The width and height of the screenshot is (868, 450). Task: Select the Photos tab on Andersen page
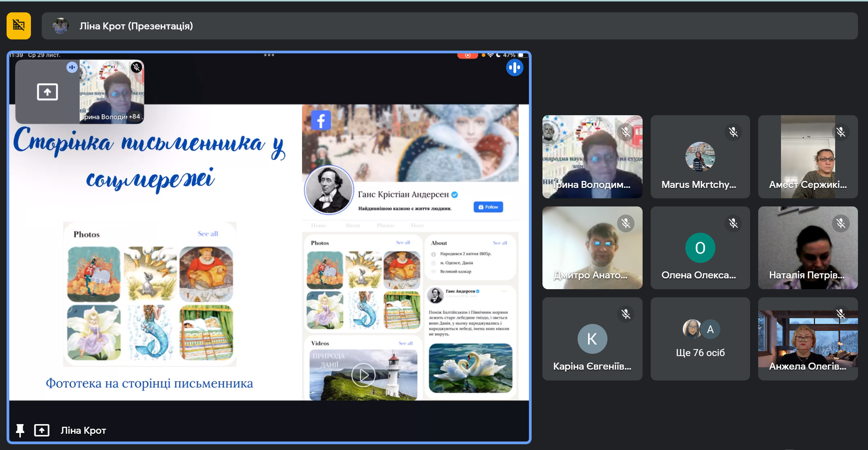coord(385,225)
